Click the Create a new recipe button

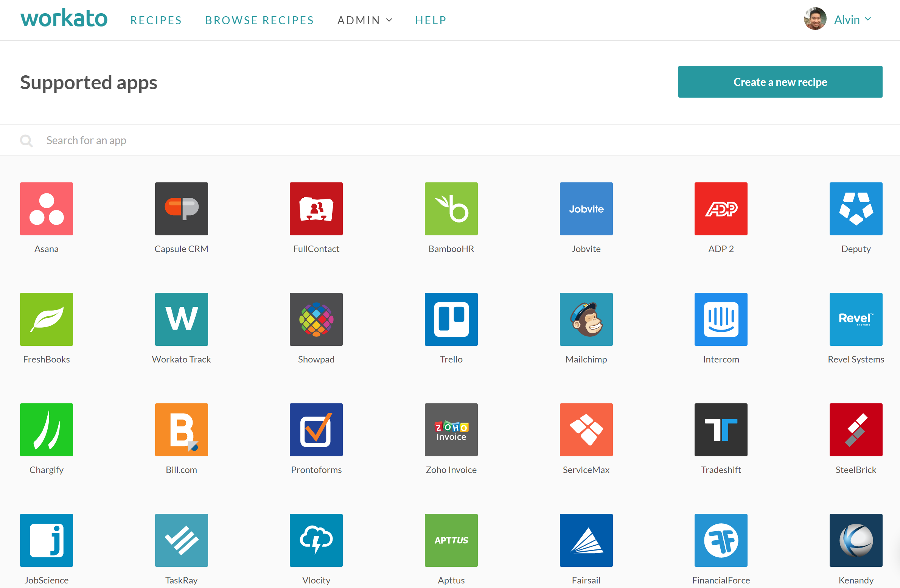780,82
